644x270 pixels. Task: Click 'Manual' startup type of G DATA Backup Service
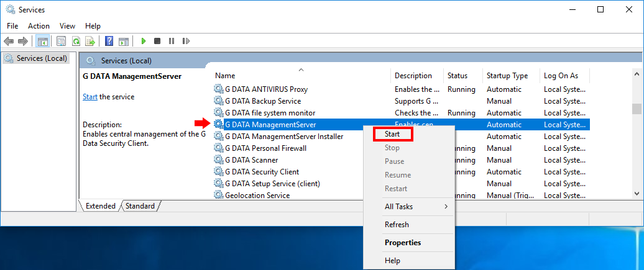(499, 101)
